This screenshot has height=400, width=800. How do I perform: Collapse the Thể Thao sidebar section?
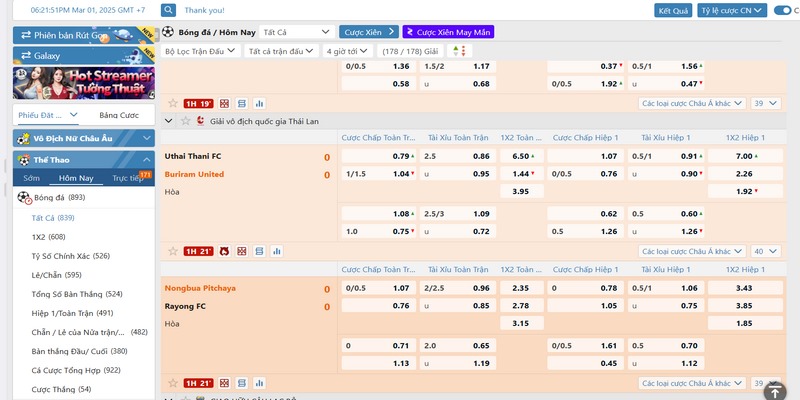coord(147,159)
